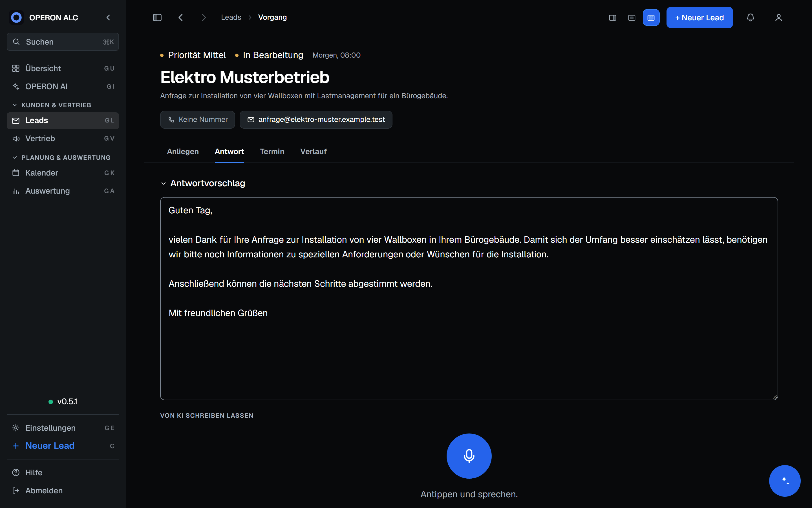Select the full-width layout view
Image resolution: width=812 pixels, height=508 pixels.
(651, 18)
